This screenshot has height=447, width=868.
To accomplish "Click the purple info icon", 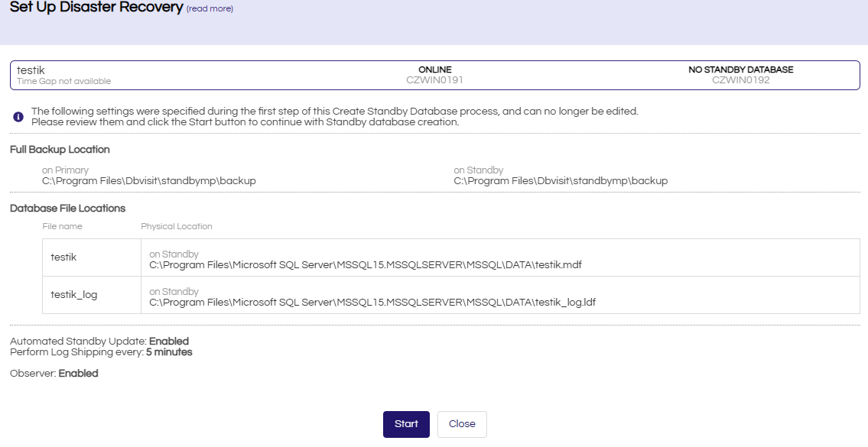I will (x=18, y=117).
